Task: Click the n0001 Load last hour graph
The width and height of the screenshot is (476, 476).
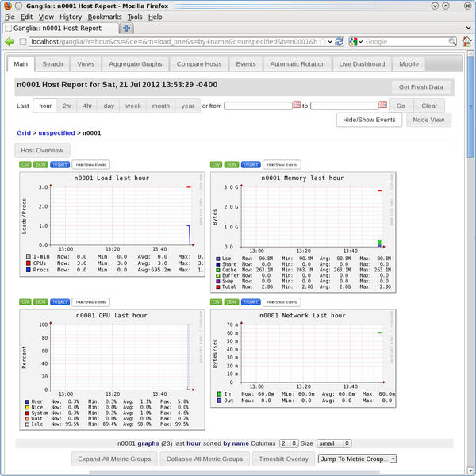Action: click(x=112, y=225)
